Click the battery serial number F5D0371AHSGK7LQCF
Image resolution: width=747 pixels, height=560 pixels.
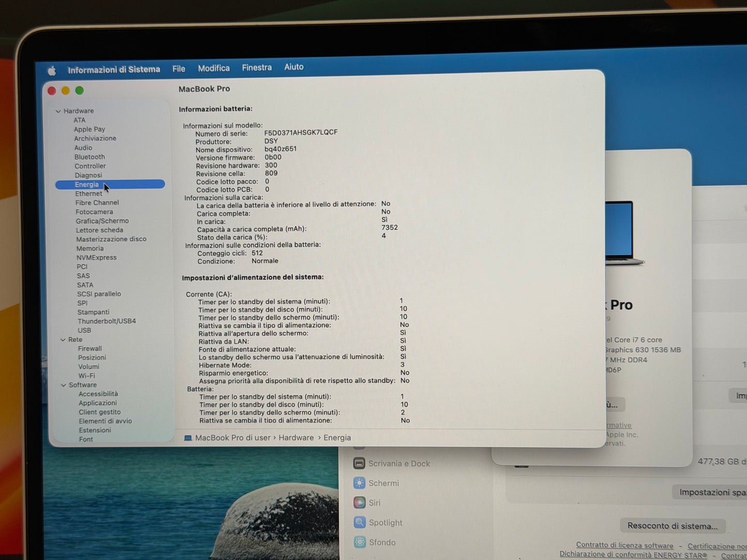[301, 133]
